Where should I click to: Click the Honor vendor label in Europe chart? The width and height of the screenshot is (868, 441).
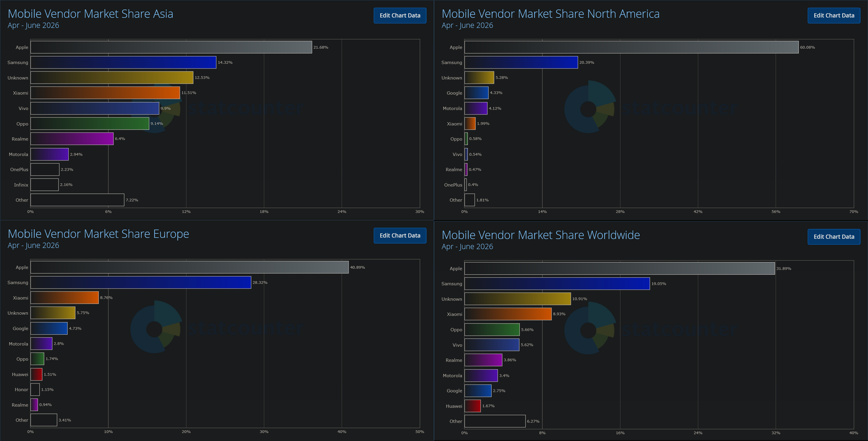[x=22, y=389]
